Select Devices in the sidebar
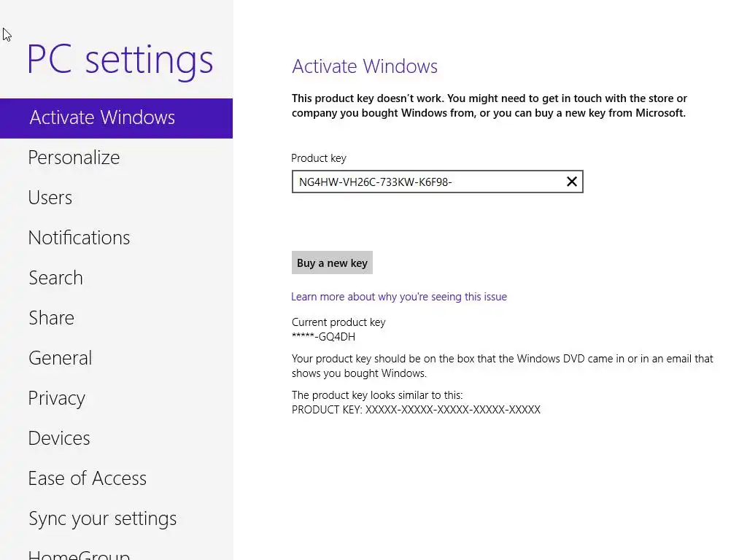The height and width of the screenshot is (560, 747). (59, 438)
